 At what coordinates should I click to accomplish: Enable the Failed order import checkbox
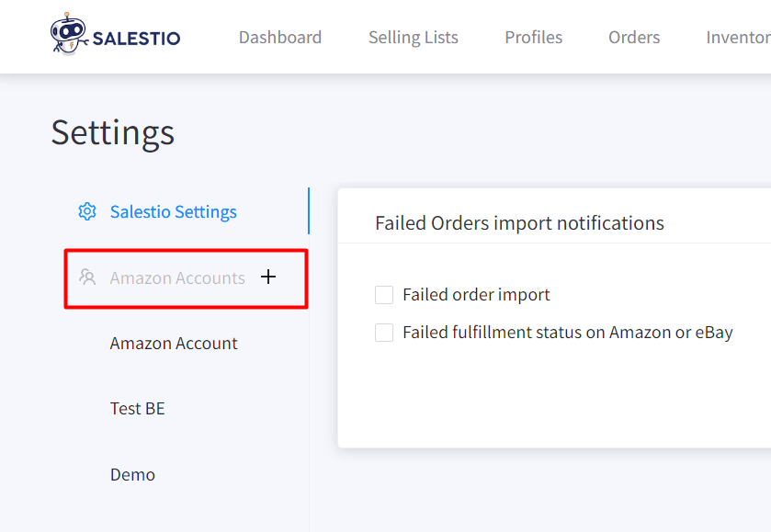pyautogui.click(x=384, y=295)
